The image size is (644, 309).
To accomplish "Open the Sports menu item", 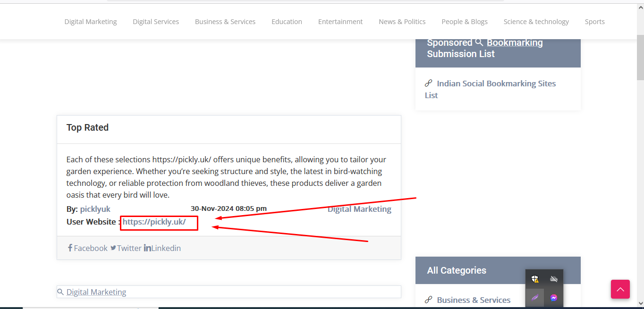I will pyautogui.click(x=595, y=22).
